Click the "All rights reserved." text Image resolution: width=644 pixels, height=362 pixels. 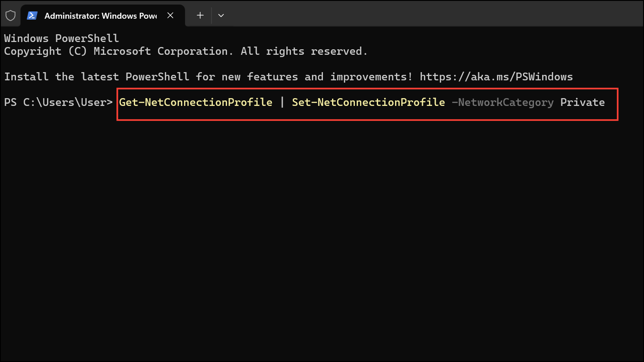tap(304, 51)
